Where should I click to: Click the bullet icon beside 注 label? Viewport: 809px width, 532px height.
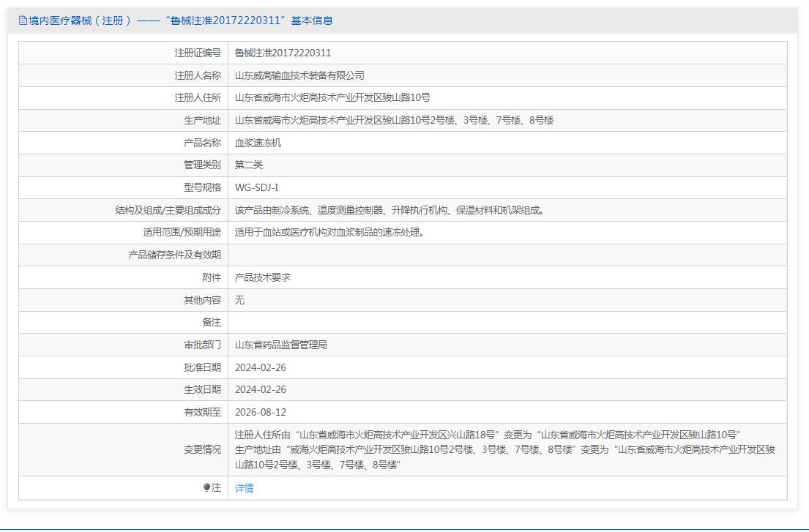tap(207, 487)
